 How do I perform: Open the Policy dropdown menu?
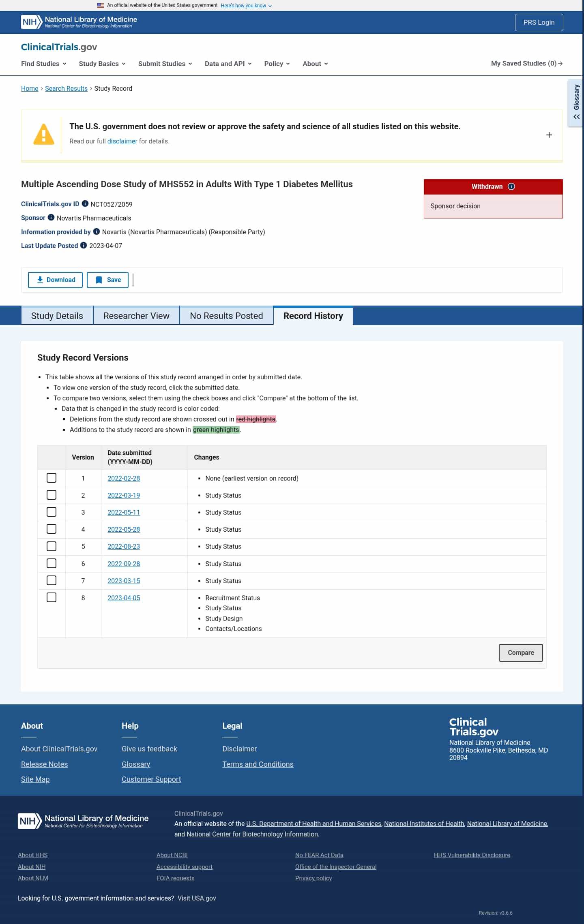pyautogui.click(x=277, y=64)
